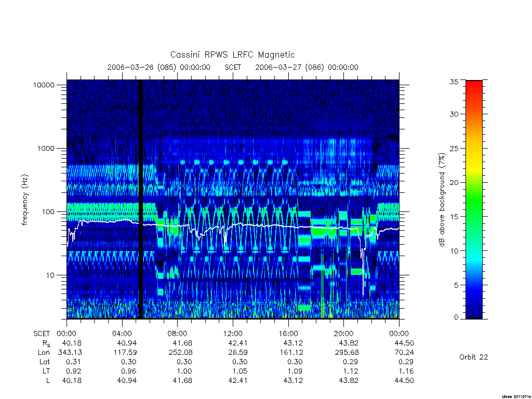532x399 pixels.
Task: Click the colorbar tick label 35
Action: (x=454, y=82)
